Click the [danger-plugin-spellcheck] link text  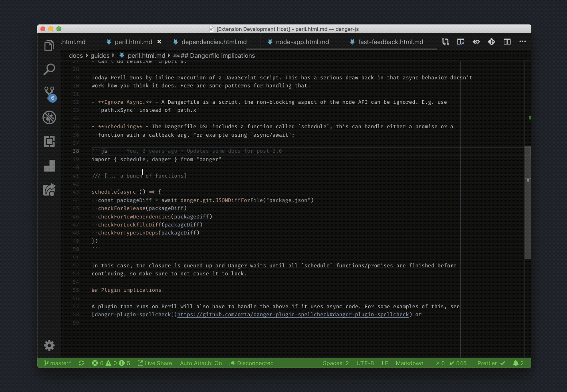point(133,315)
